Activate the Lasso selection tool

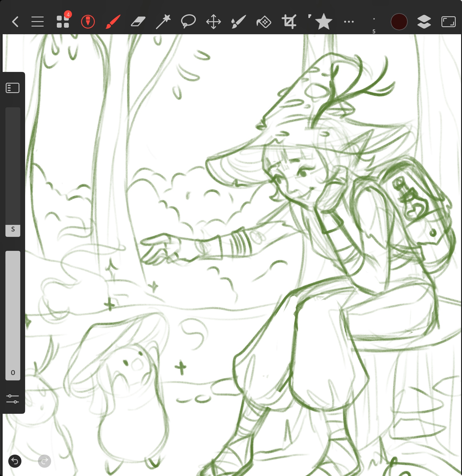[x=188, y=22]
